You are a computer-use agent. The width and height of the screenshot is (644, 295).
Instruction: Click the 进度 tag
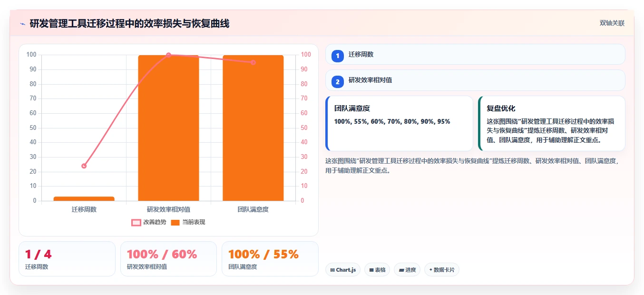tap(407, 270)
